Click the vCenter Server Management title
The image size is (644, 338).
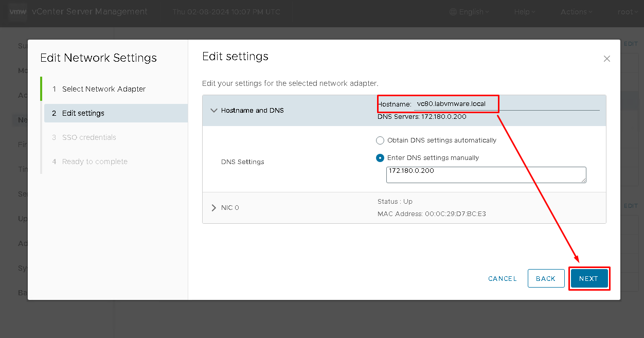click(x=90, y=12)
